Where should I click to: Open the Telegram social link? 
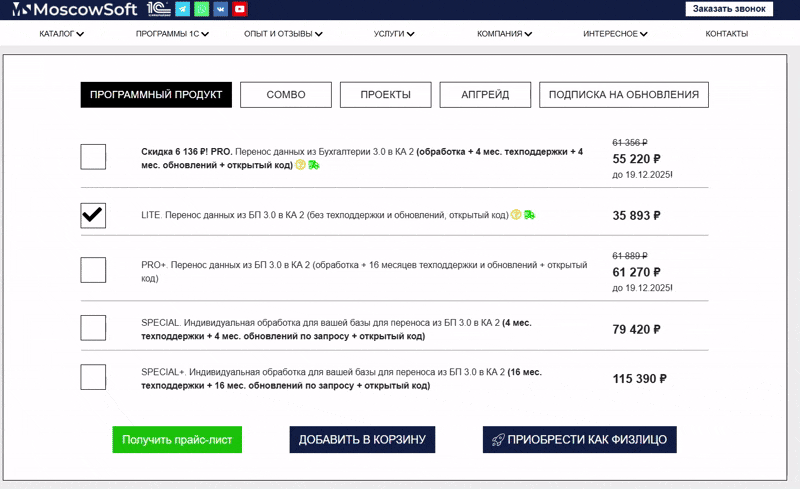[x=182, y=9]
